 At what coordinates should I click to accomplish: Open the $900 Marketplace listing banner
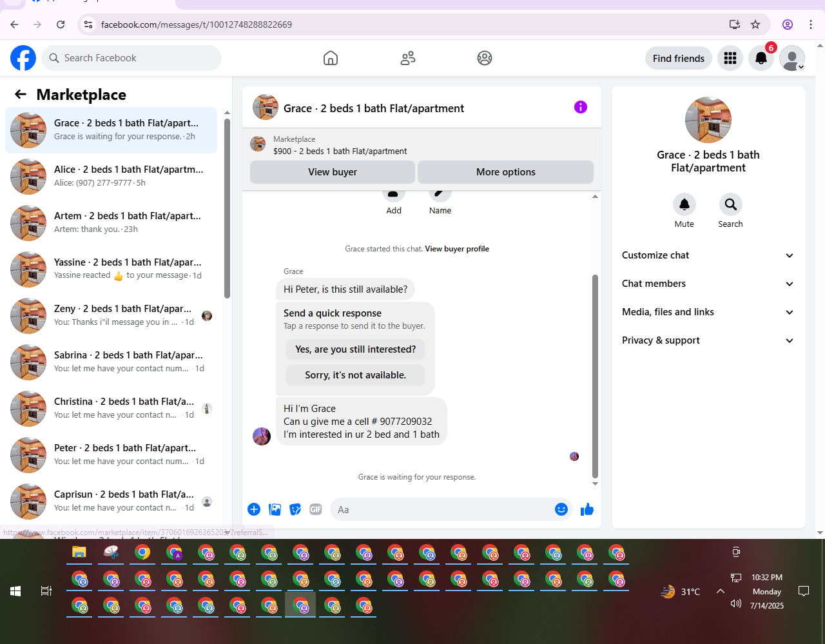point(422,145)
